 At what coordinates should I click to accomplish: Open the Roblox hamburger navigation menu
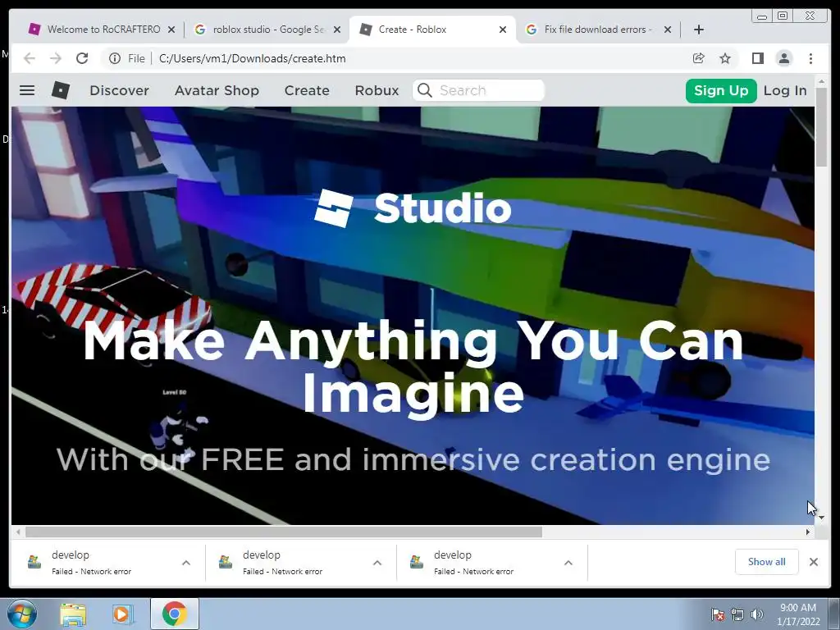click(x=27, y=90)
